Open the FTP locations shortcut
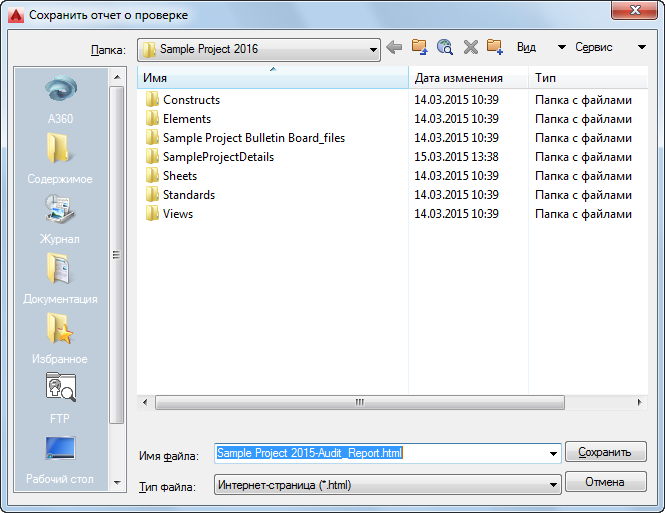The image size is (665, 513). 60,399
